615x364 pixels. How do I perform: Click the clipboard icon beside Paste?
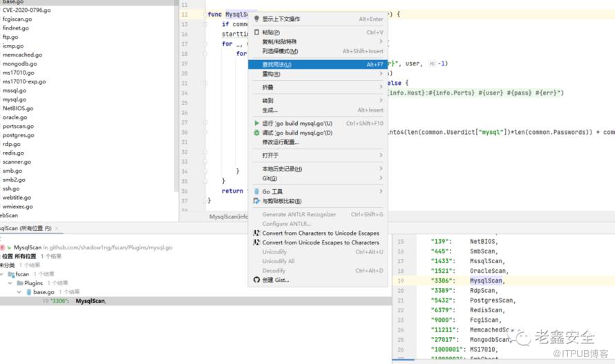pos(257,32)
